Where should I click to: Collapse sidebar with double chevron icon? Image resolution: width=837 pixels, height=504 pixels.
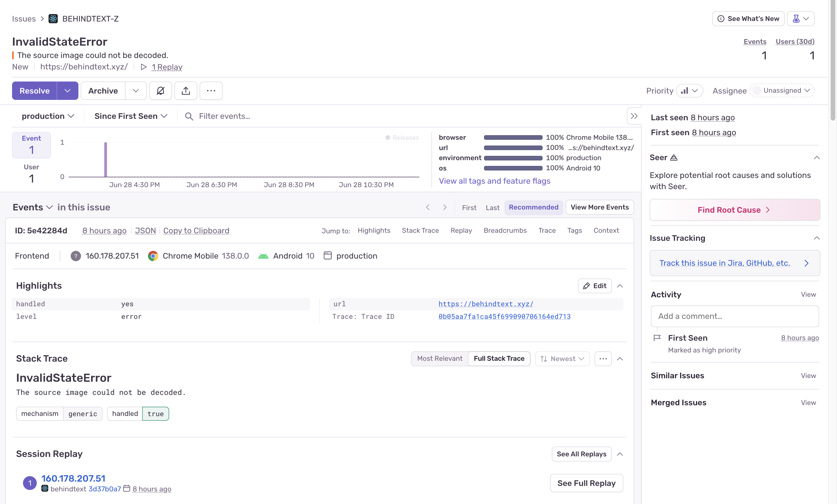(634, 116)
